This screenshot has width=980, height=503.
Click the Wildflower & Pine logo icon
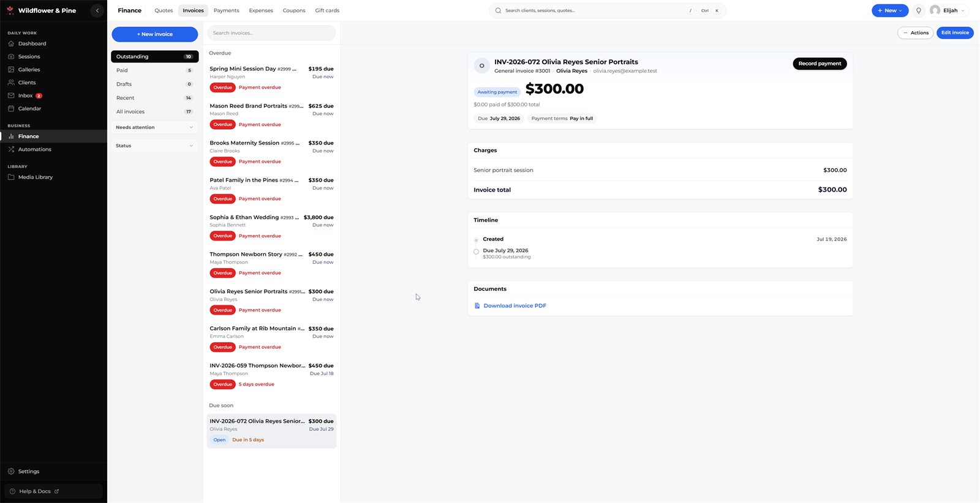click(x=10, y=10)
